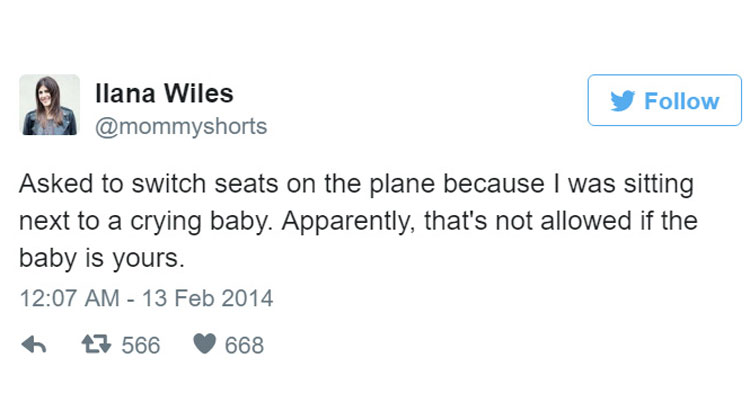The image size is (750, 420).
Task: Retweet using the retweet arrows icon
Action: pyautogui.click(x=96, y=344)
